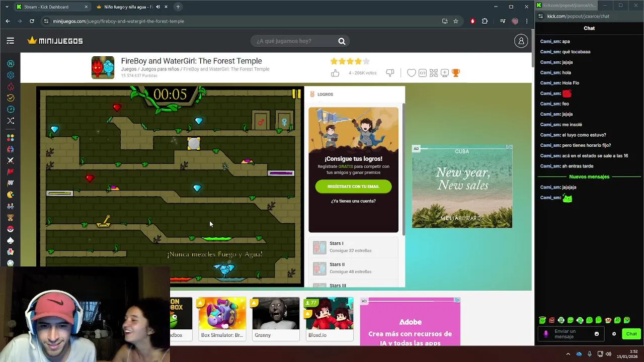
Task: Reload the page
Action: pos(32,21)
